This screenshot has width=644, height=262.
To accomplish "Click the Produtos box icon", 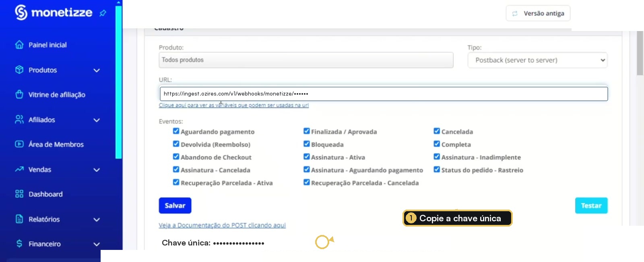I will click(19, 70).
